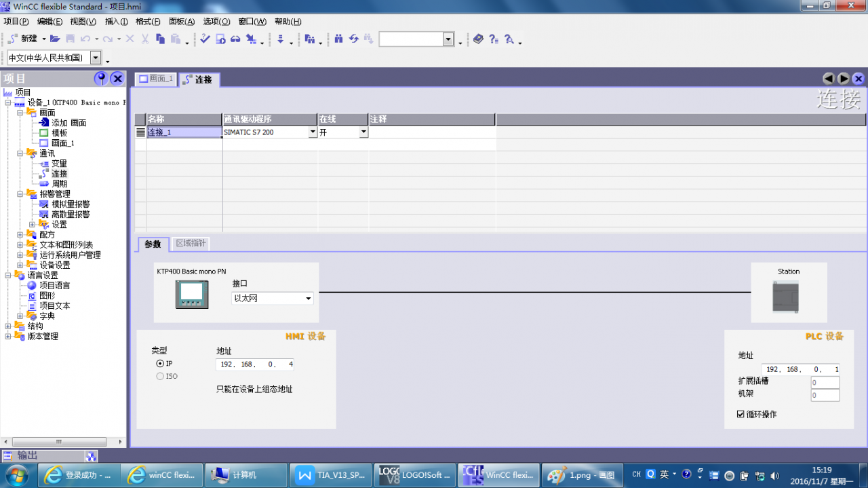This screenshot has height=488, width=868.
Task: Select the IP radio button
Action: tap(160, 364)
